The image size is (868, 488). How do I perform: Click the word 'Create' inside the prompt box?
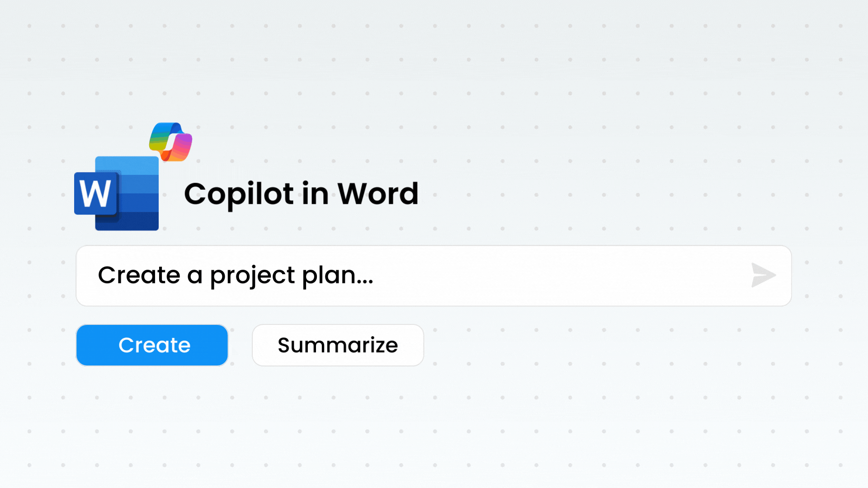pyautogui.click(x=139, y=275)
